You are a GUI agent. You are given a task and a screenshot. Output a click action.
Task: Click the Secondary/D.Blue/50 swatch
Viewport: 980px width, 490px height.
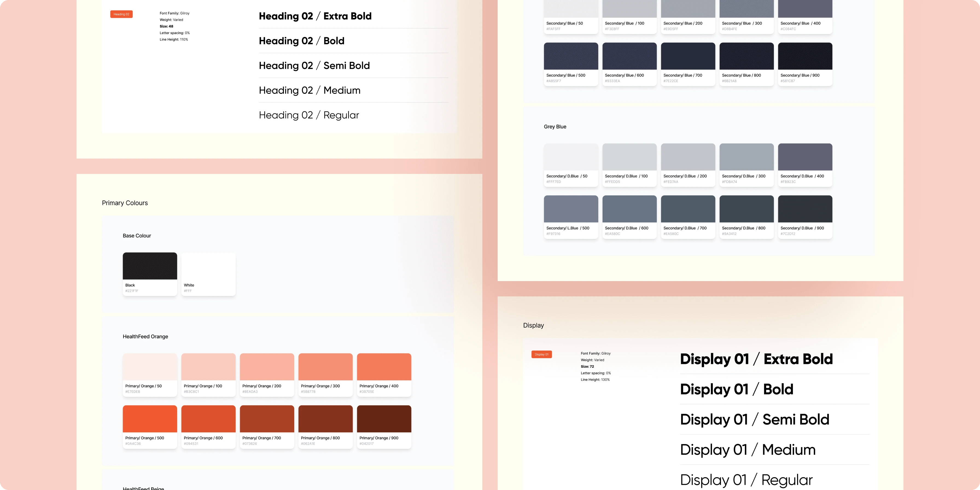coord(571,156)
